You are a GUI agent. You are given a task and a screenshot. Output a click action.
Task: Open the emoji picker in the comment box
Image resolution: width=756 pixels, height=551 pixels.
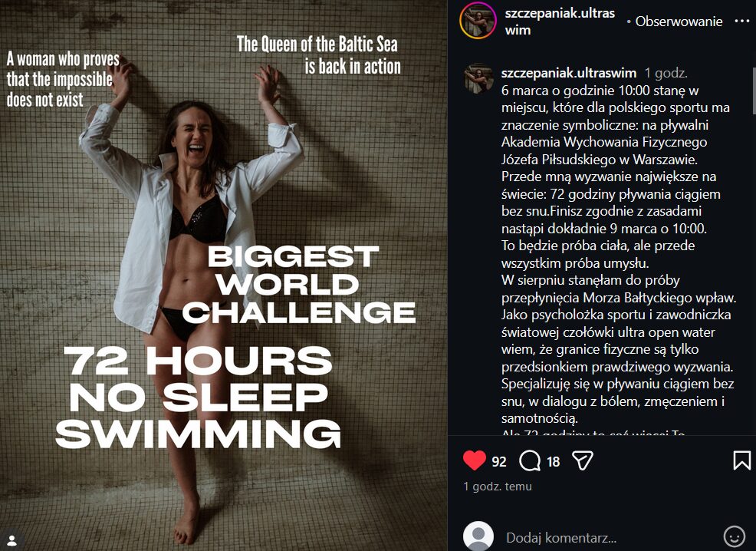[734, 536]
